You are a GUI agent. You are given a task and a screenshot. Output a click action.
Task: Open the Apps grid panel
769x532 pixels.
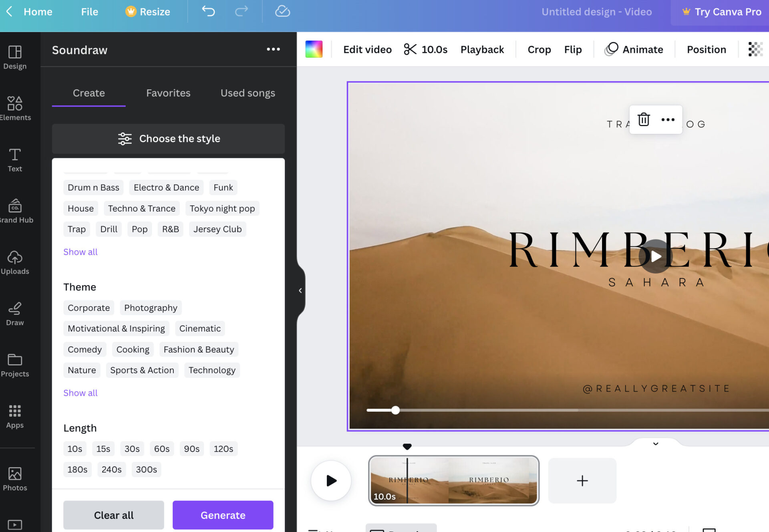[15, 416]
